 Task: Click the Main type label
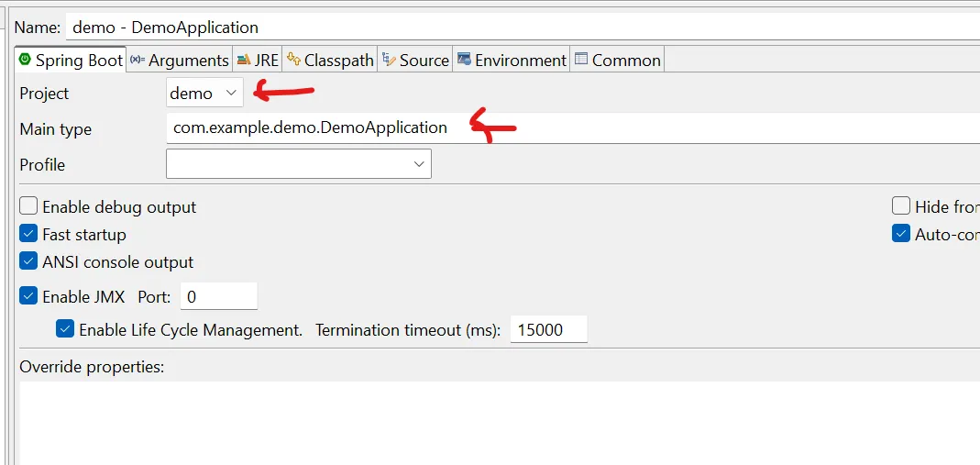[x=56, y=128]
